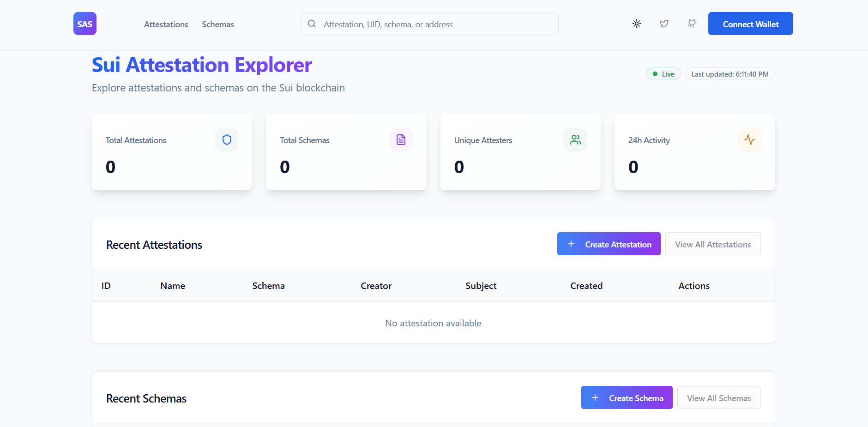
Task: Open View All Schemas
Action: click(718, 398)
